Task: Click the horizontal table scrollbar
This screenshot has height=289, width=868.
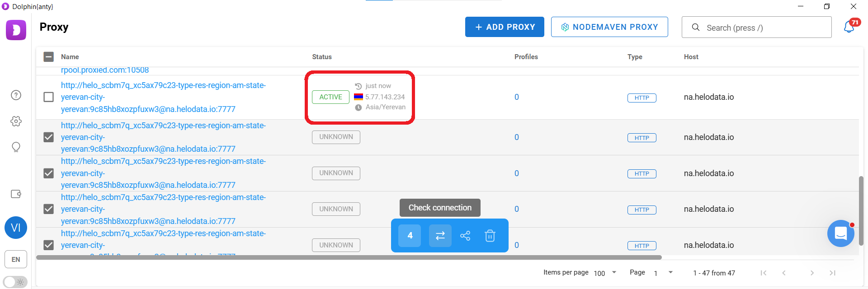Action: click(349, 257)
